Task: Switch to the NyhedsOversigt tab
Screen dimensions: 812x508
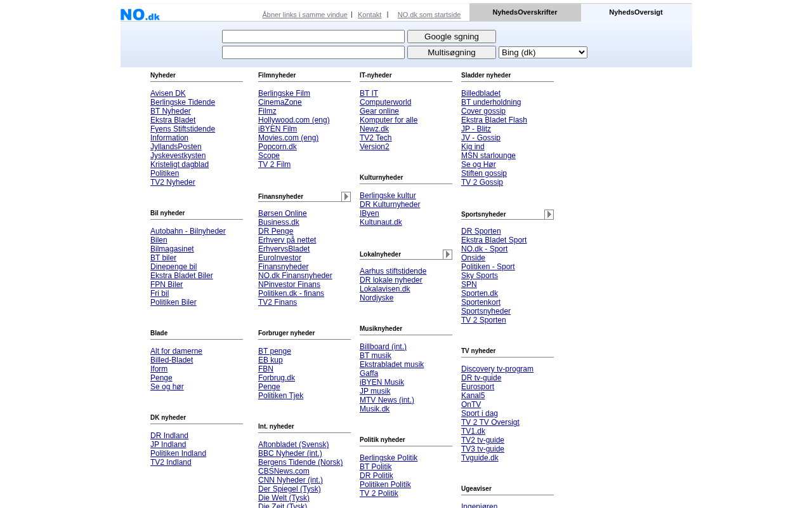Action: coord(636,13)
